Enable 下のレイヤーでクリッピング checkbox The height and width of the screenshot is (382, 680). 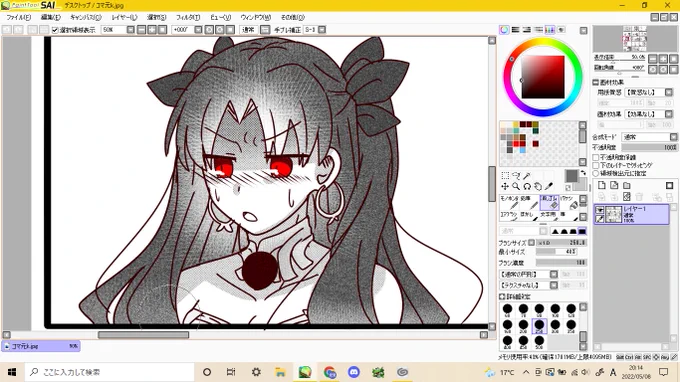tap(596, 165)
